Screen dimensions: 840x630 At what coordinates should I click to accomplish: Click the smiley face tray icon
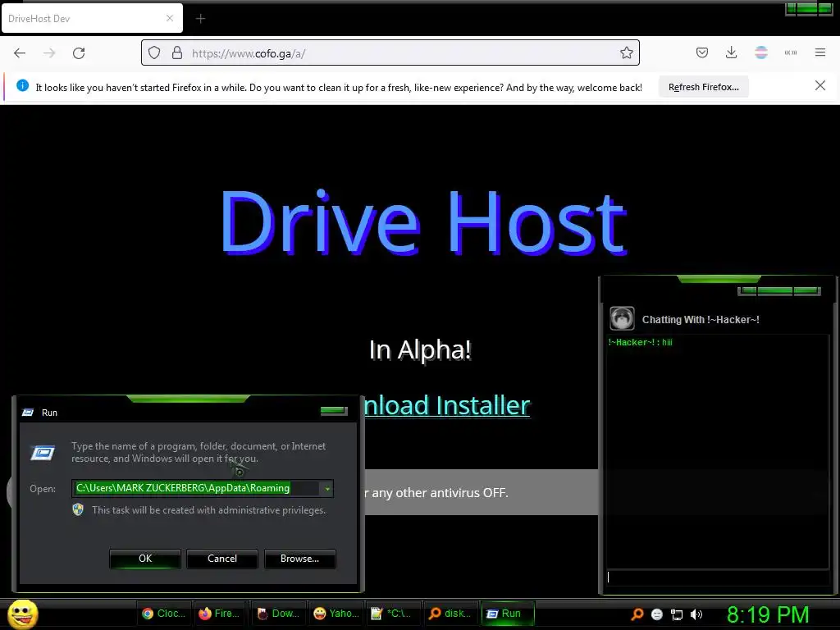point(657,614)
